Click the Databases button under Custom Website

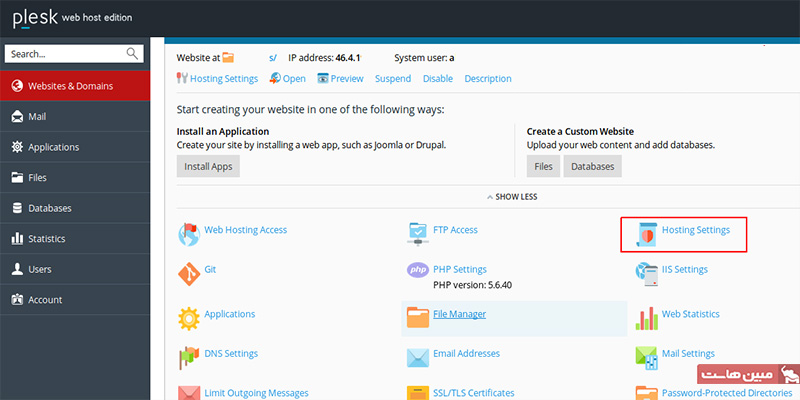pyautogui.click(x=592, y=166)
